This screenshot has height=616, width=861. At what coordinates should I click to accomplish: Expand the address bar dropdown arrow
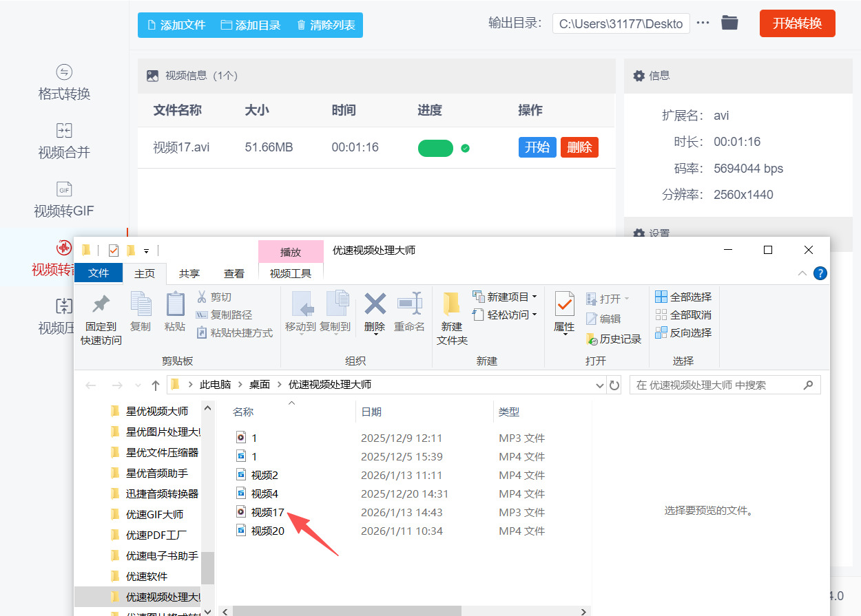(599, 385)
